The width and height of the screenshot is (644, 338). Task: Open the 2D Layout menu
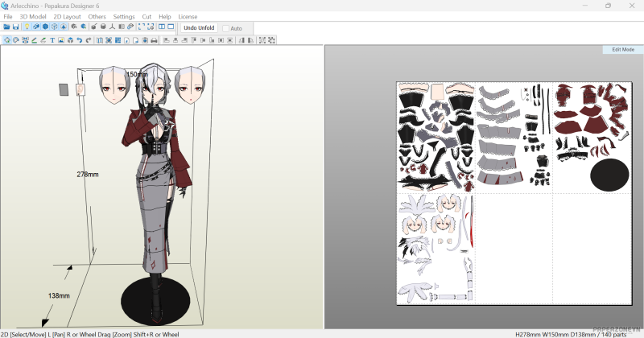point(67,17)
